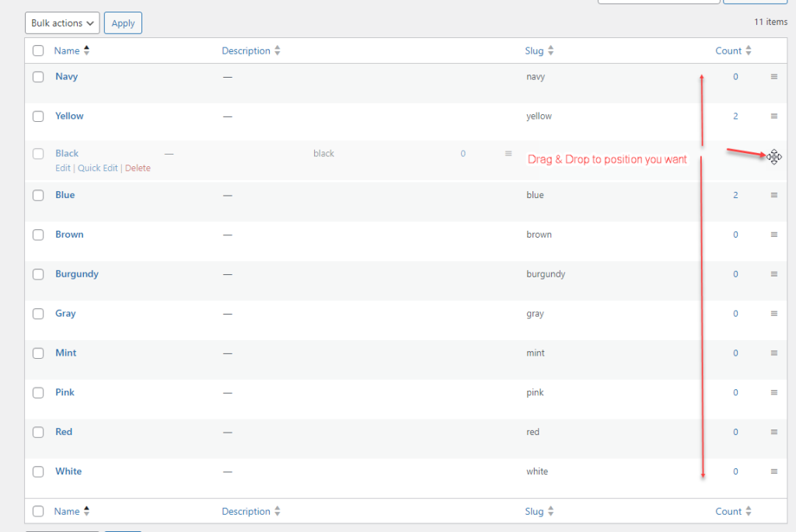Choose Quick Edit under the Black term
This screenshot has height=532, width=796.
point(98,168)
